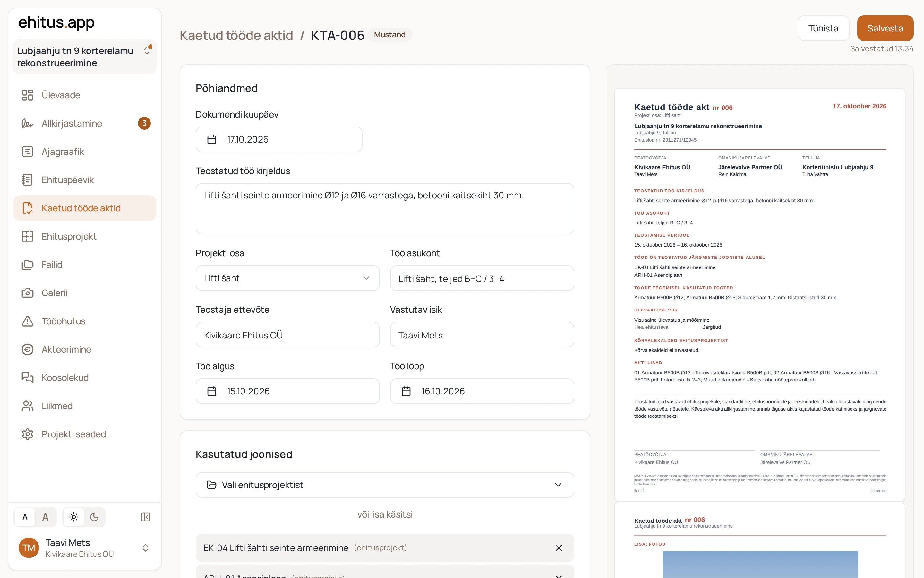Open the Allkirjastamine signature icon
924x578 pixels.
(x=28, y=123)
